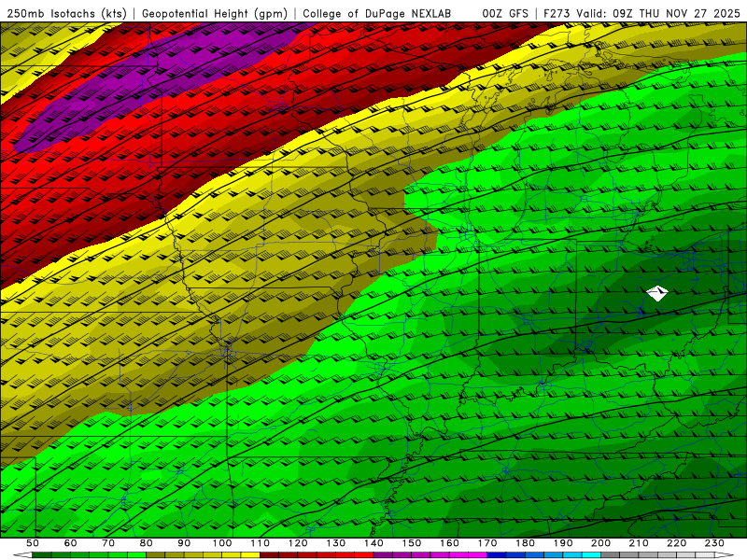Pick the blue colorbar swatch between 170 and 180
Image resolution: width=747 pixels, height=560 pixels.
coord(497,555)
